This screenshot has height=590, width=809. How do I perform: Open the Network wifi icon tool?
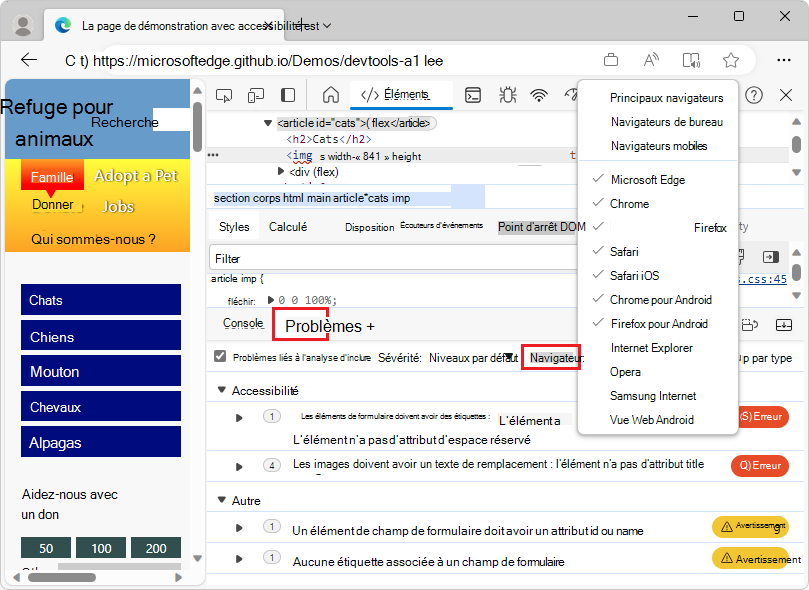pos(539,96)
